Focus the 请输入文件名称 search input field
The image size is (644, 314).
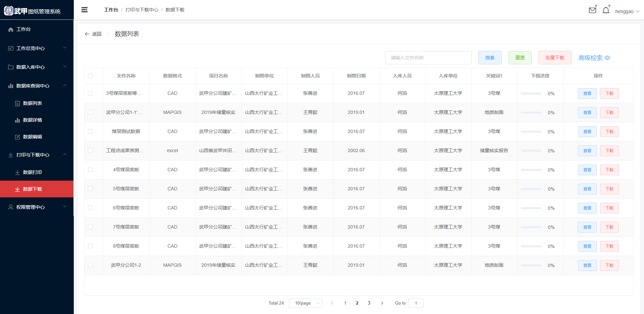(x=428, y=58)
